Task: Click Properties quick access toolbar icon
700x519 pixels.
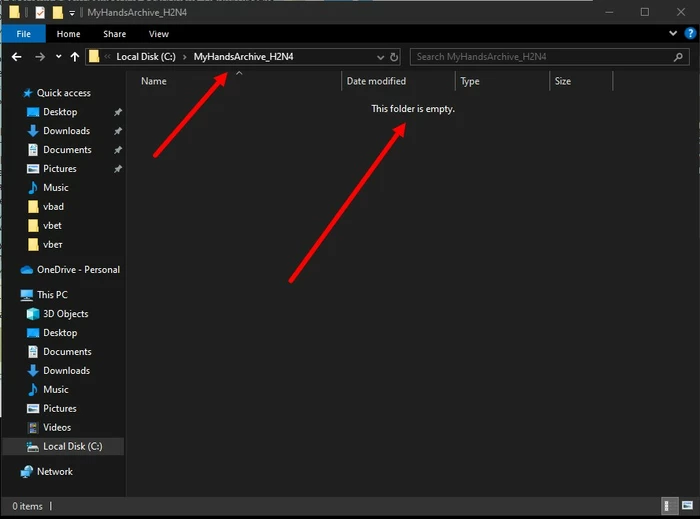Action: (x=40, y=12)
